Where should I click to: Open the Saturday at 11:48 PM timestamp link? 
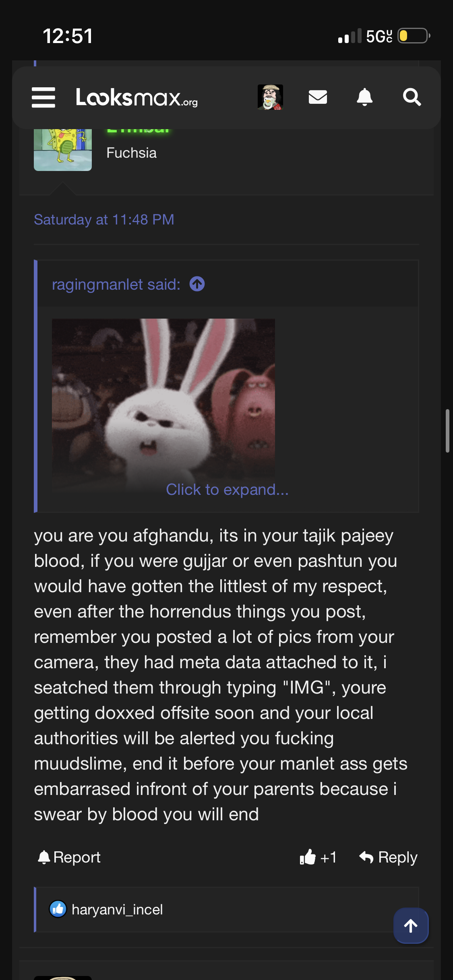[x=104, y=220]
